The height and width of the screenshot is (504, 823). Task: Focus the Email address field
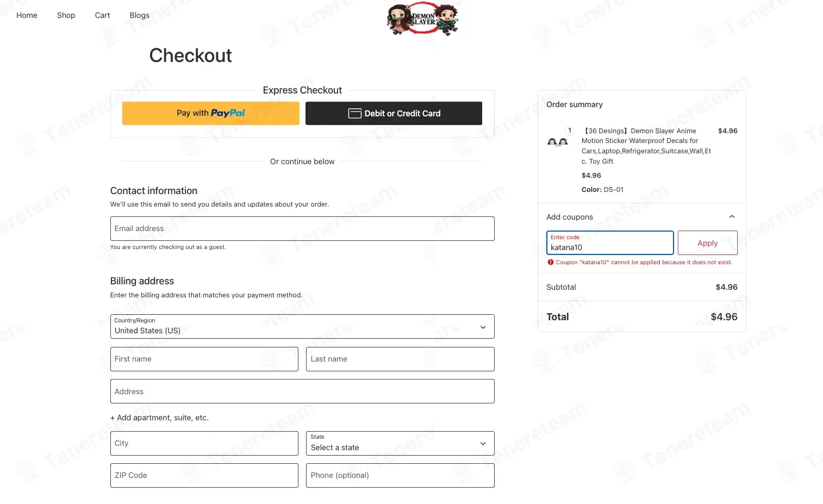click(302, 228)
